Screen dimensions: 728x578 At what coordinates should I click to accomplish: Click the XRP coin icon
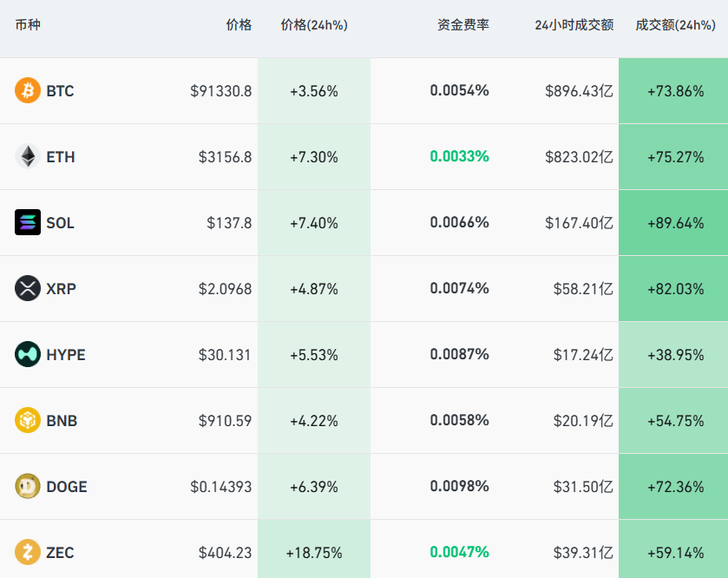coord(28,288)
